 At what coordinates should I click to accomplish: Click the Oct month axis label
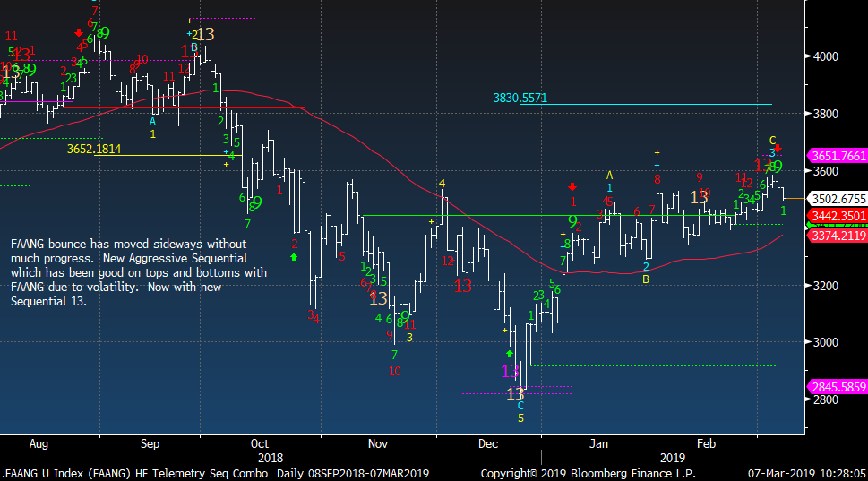pos(260,444)
